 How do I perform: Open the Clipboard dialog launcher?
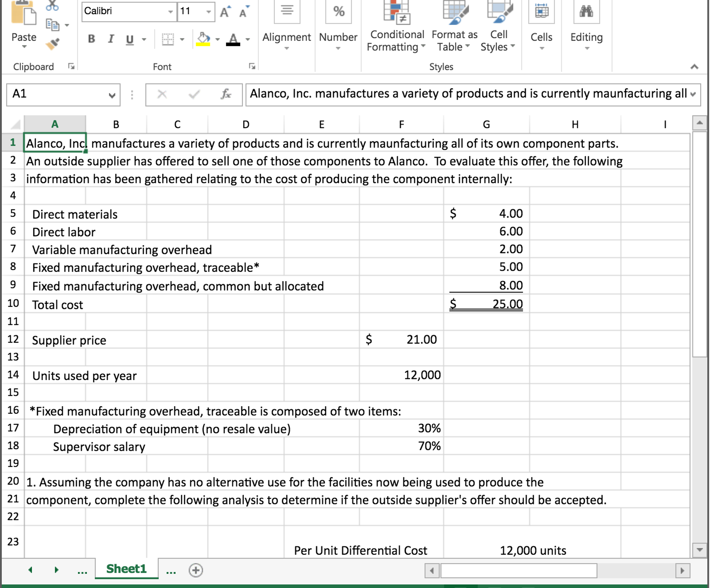click(x=71, y=66)
